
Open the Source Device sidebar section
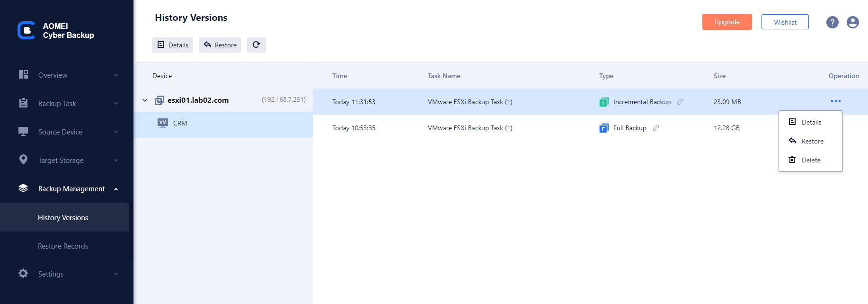[x=67, y=132]
